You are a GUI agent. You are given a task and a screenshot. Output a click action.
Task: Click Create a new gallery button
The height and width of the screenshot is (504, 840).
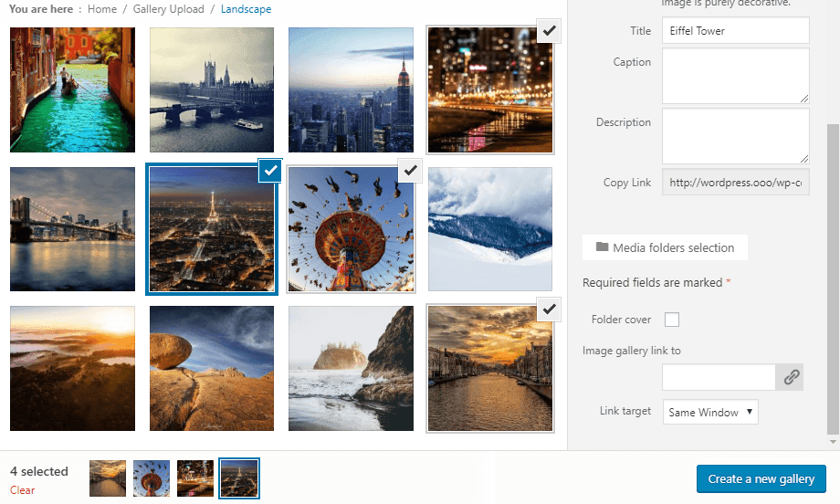761,479
